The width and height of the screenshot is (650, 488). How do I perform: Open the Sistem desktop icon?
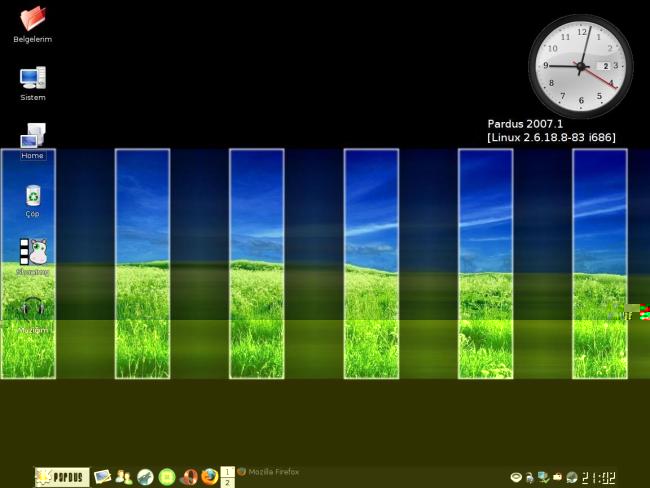[32, 78]
